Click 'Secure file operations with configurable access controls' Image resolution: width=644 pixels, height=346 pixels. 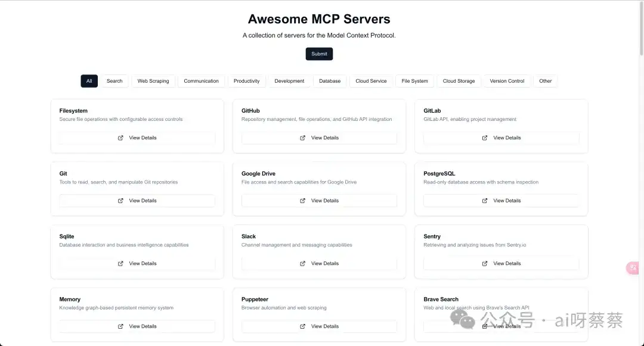point(120,119)
